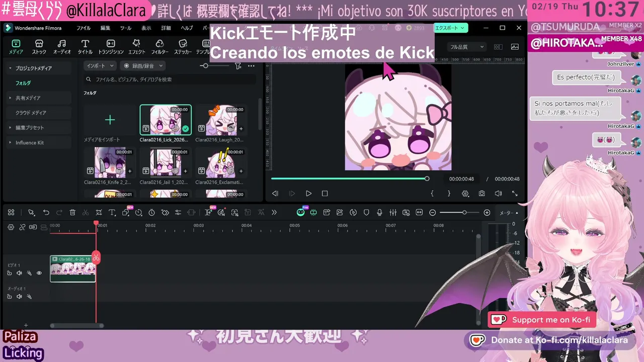Click the timeline voiceover microphone icon

(379, 213)
